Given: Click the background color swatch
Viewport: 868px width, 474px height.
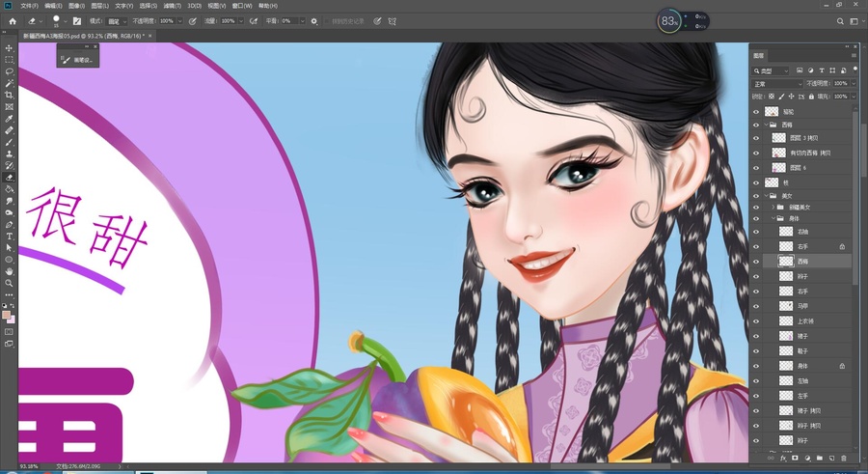Looking at the screenshot, I should 11,320.
